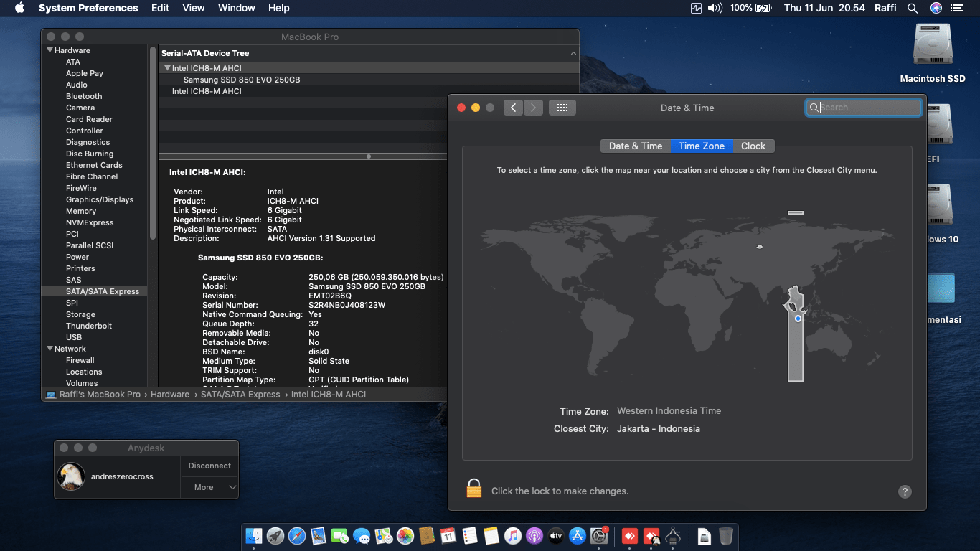The height and width of the screenshot is (551, 980).
Task: Open Safari in the dock
Action: pos(297,535)
